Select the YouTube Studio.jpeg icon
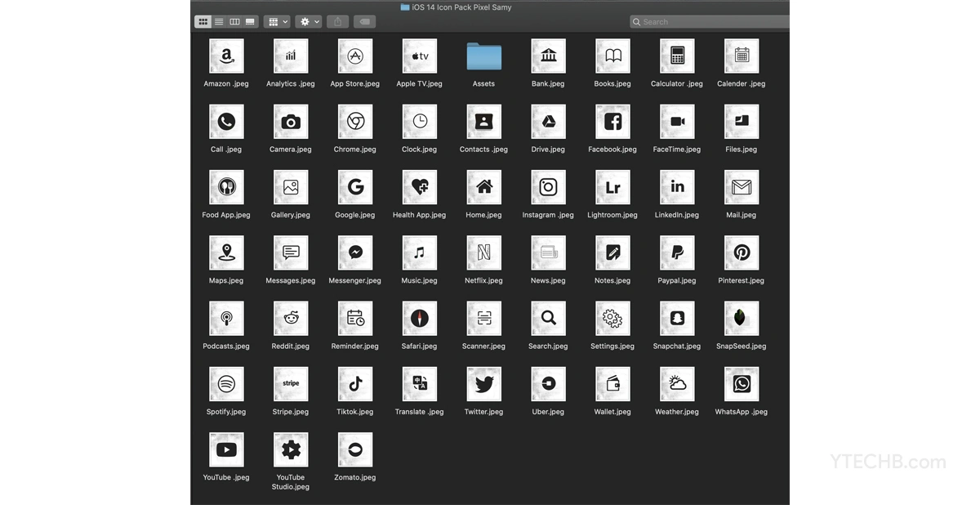Viewport: 980px width, 505px height. tap(291, 450)
